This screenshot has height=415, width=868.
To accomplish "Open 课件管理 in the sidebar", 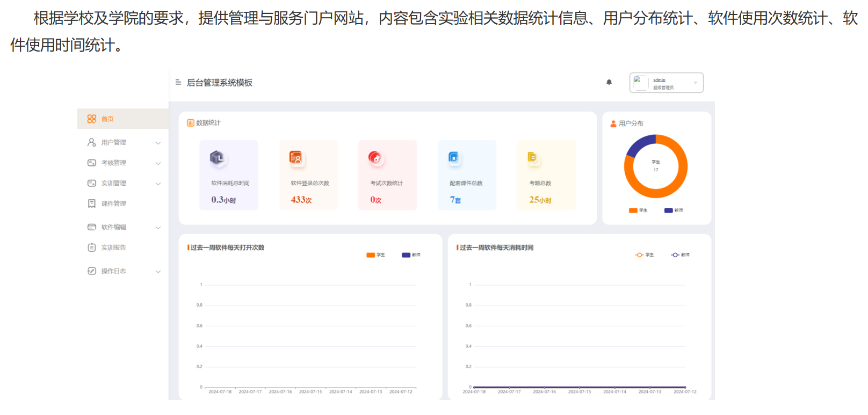I will (113, 203).
